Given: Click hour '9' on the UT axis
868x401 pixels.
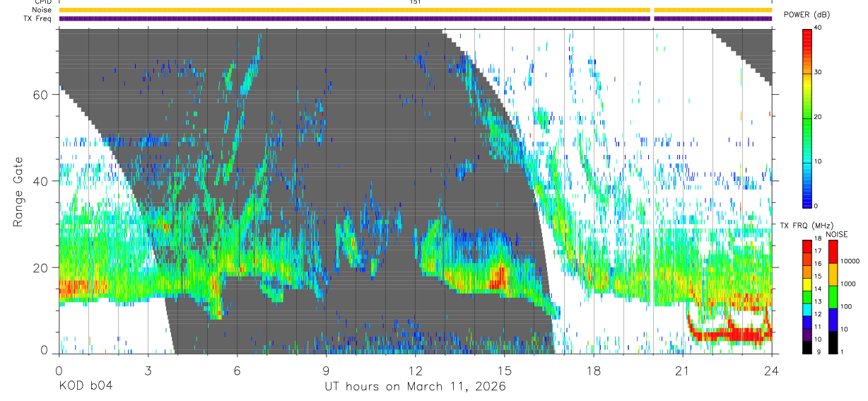Looking at the screenshot, I should pos(327,370).
